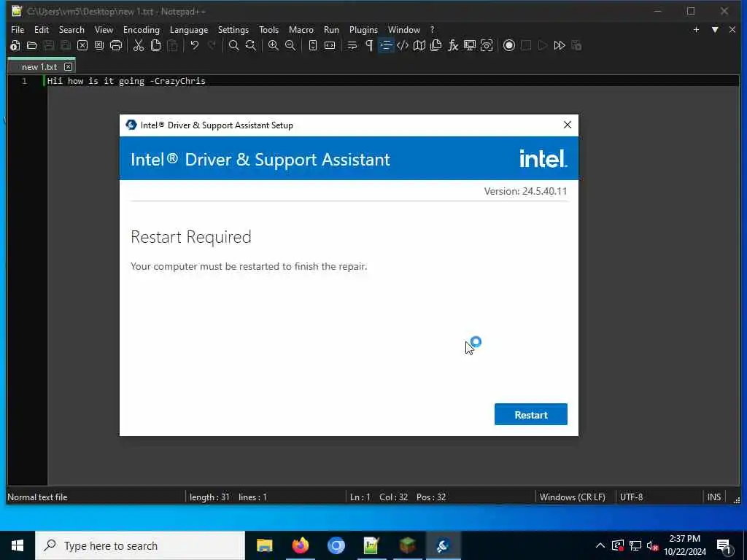Toggle synchronized vertical scrolling icon
This screenshot has height=560, width=747.
click(x=313, y=46)
